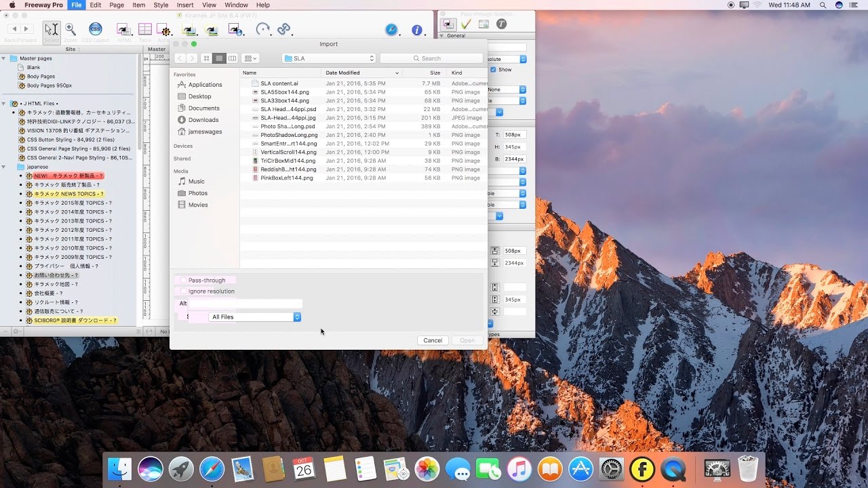Switch Import dialog to column view
The width and height of the screenshot is (868, 488).
tap(232, 58)
